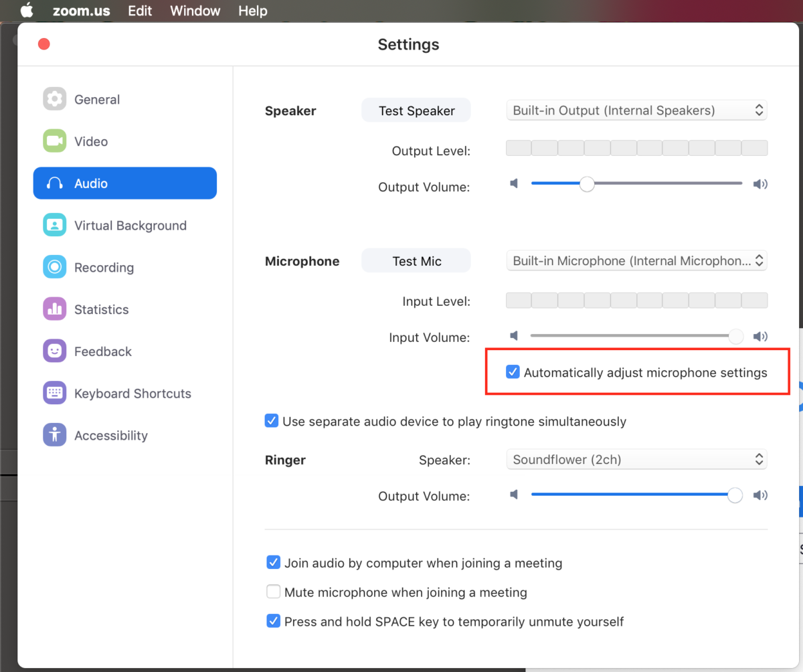Open the Help menu
This screenshot has width=803, height=672.
(253, 11)
